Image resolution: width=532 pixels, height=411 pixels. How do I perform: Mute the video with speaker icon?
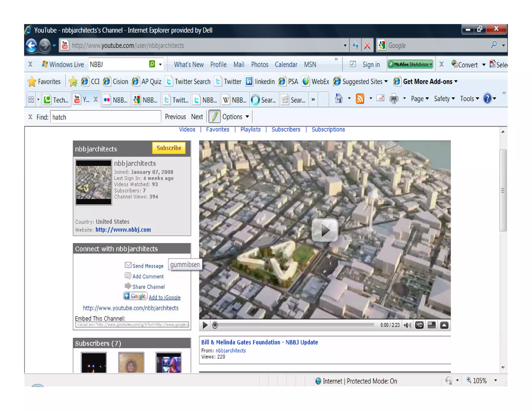(x=408, y=325)
